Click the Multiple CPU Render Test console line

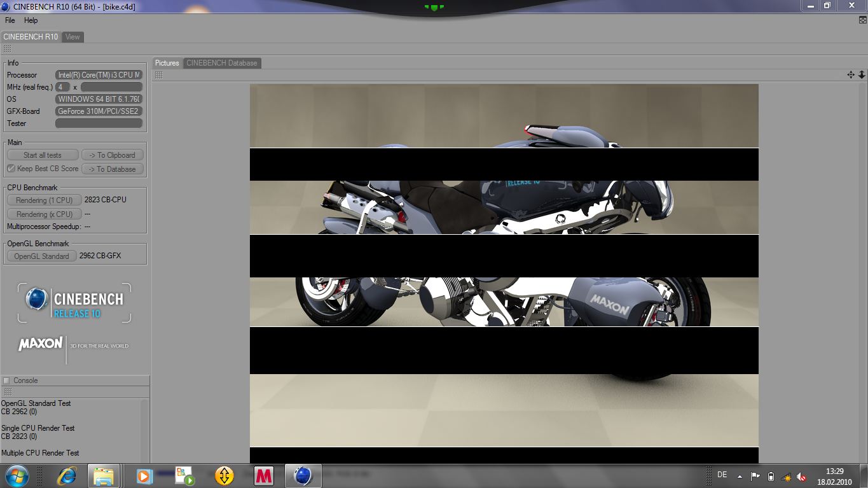click(x=40, y=453)
